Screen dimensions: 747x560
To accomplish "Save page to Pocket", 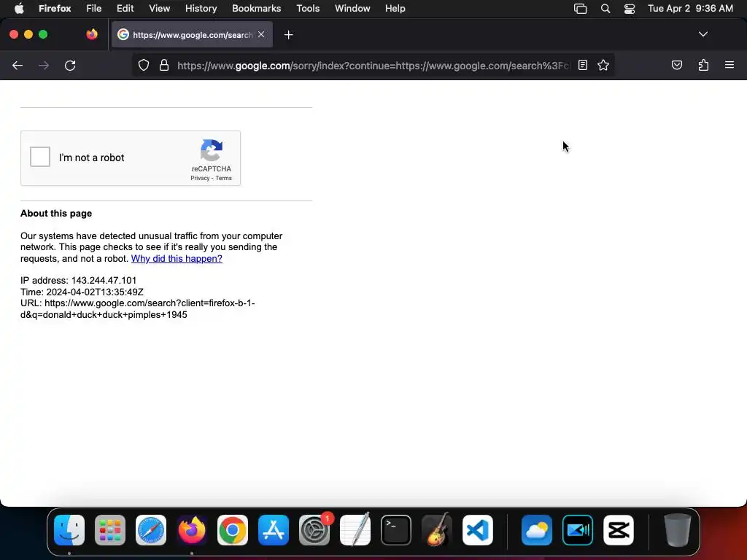I will tap(676, 65).
